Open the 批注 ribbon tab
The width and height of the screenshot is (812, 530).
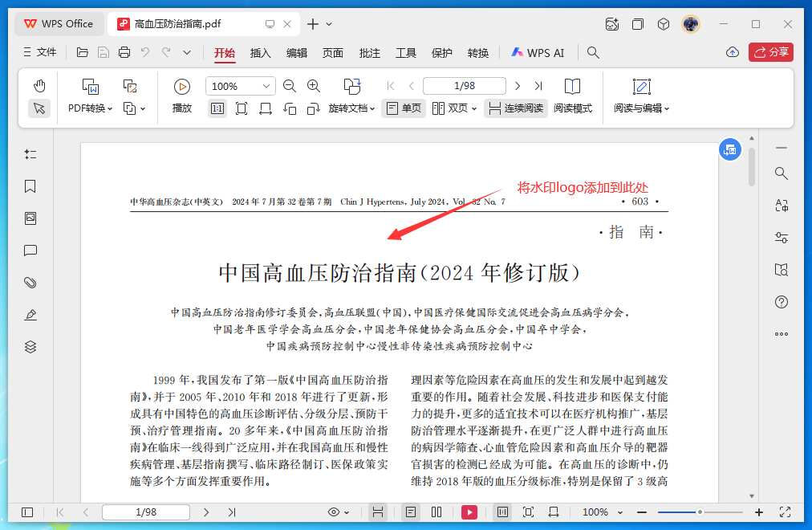(369, 53)
